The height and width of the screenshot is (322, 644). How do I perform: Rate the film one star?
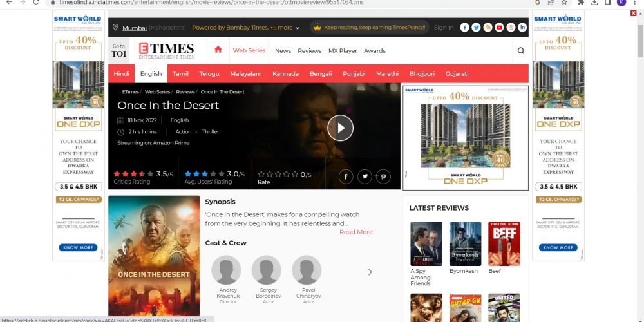[261, 174]
